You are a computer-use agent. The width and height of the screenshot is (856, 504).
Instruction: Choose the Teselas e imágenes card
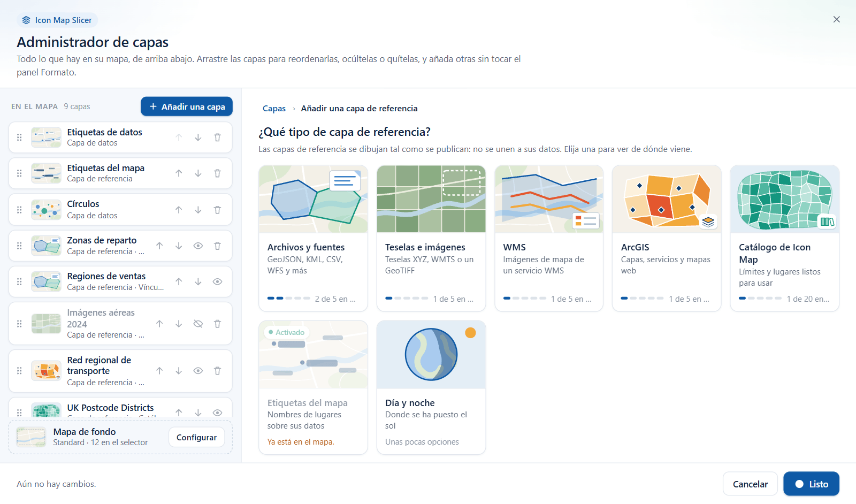coord(431,238)
